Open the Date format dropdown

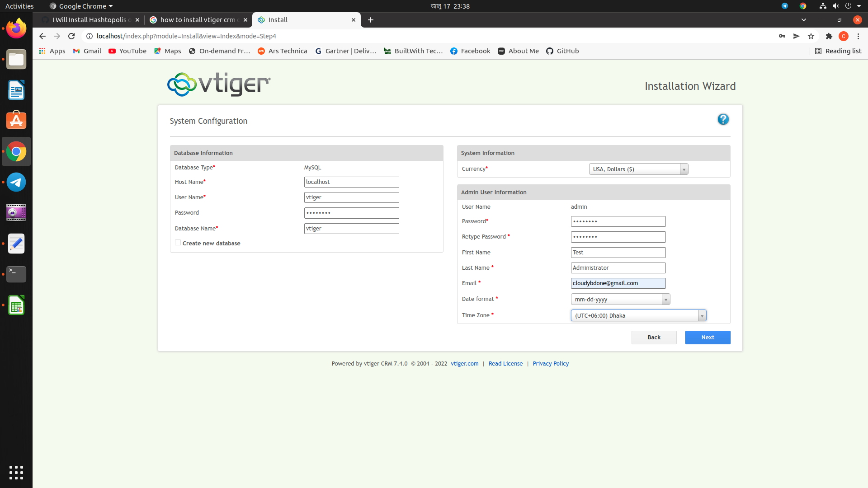point(620,299)
